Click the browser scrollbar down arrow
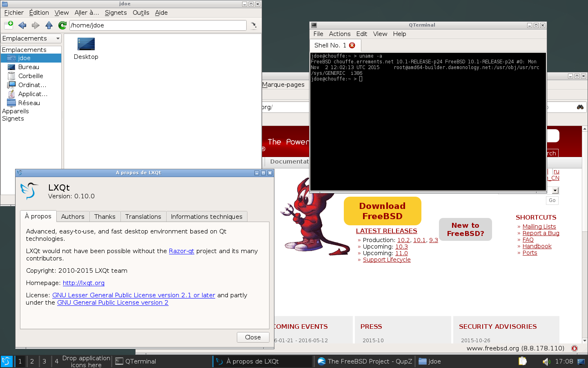Viewport: 588px width, 368px height. [585, 340]
